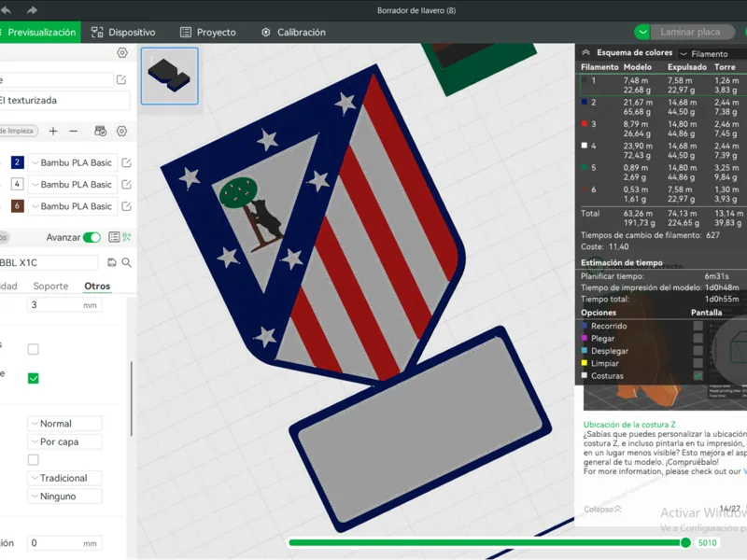Show Limpiar in Pantalla column

[698, 363]
